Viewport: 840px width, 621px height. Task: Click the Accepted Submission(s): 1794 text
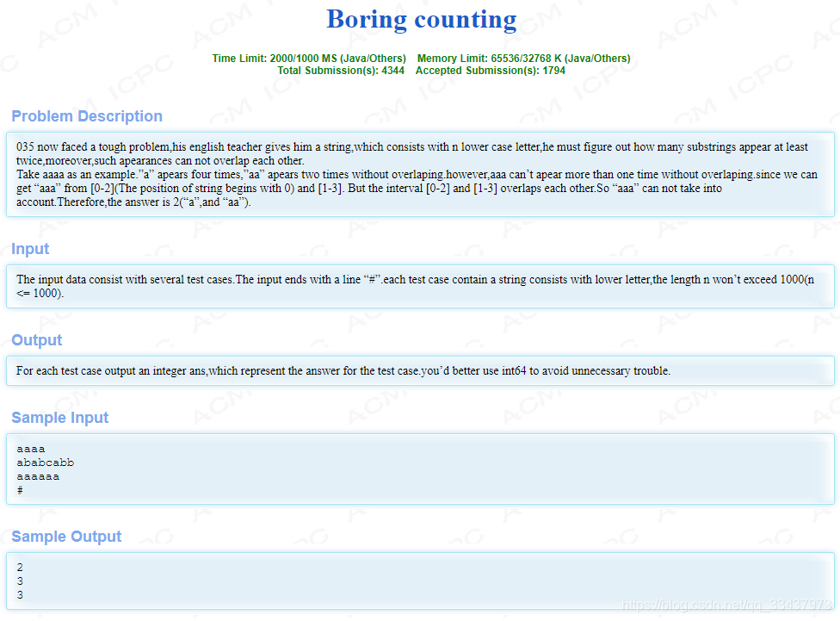click(x=491, y=71)
